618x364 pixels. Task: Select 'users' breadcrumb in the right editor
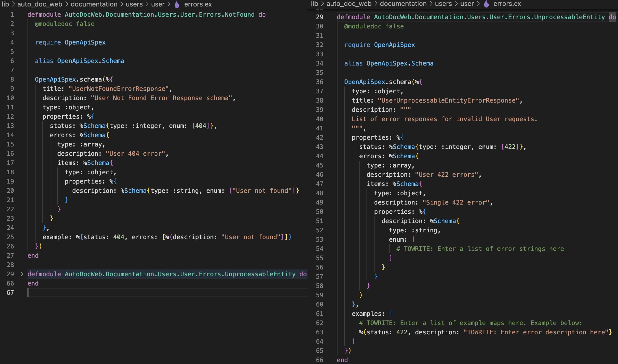[443, 4]
